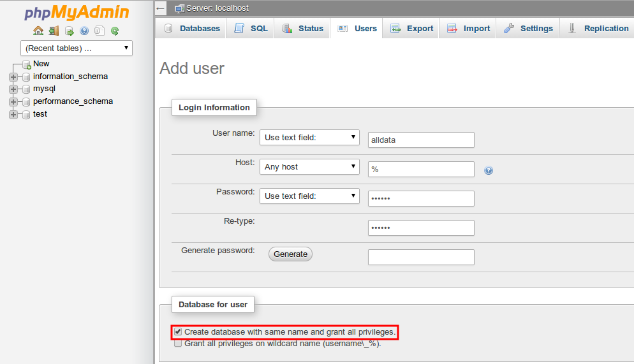Click the Replication tab icon
This screenshot has height=364, width=634.
(571, 28)
